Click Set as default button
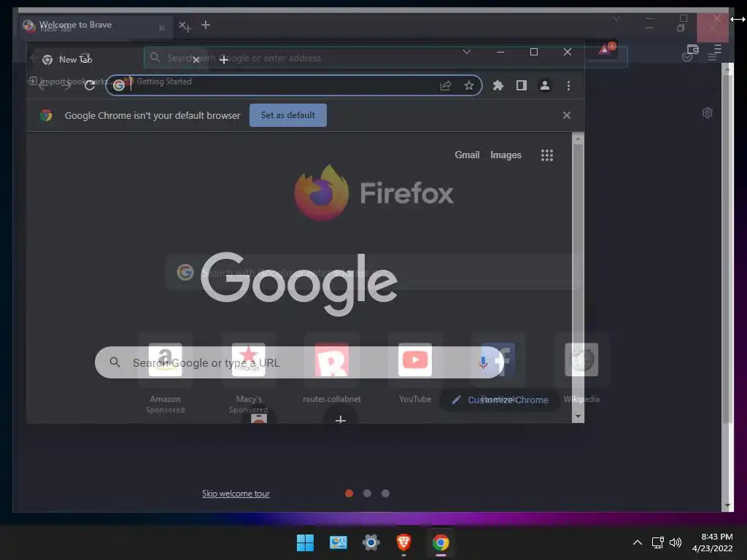Screen dimensions: 747x560 (x=287, y=115)
